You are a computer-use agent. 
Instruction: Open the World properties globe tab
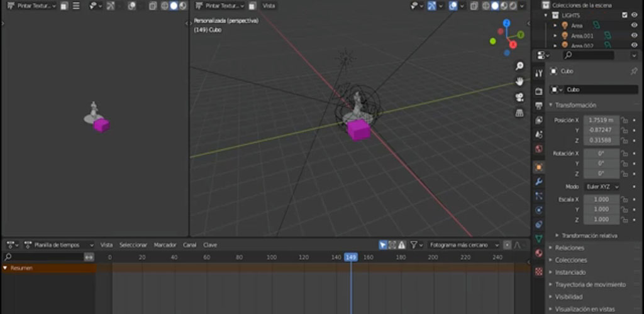tap(538, 149)
